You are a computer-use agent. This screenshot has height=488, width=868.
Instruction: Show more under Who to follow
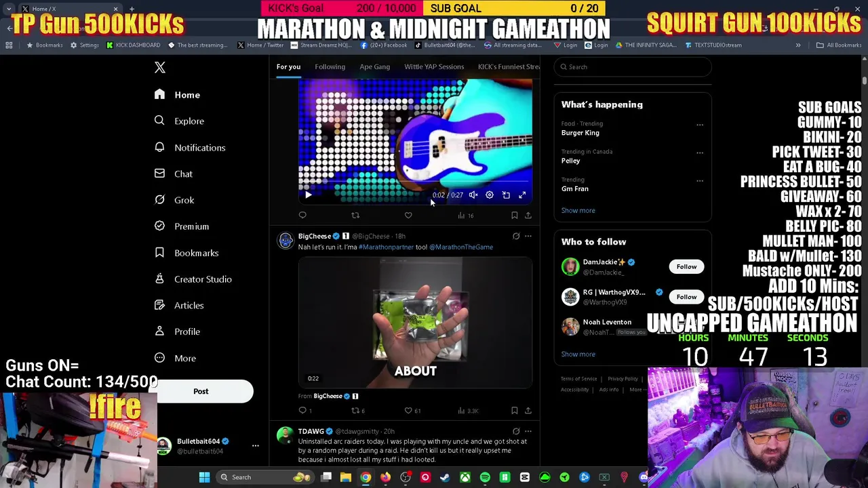[x=578, y=354]
